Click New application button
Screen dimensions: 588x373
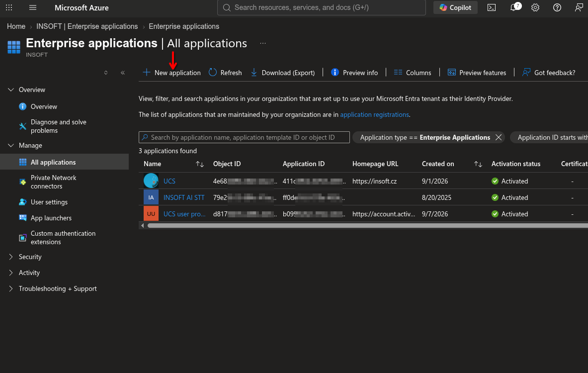pos(172,73)
